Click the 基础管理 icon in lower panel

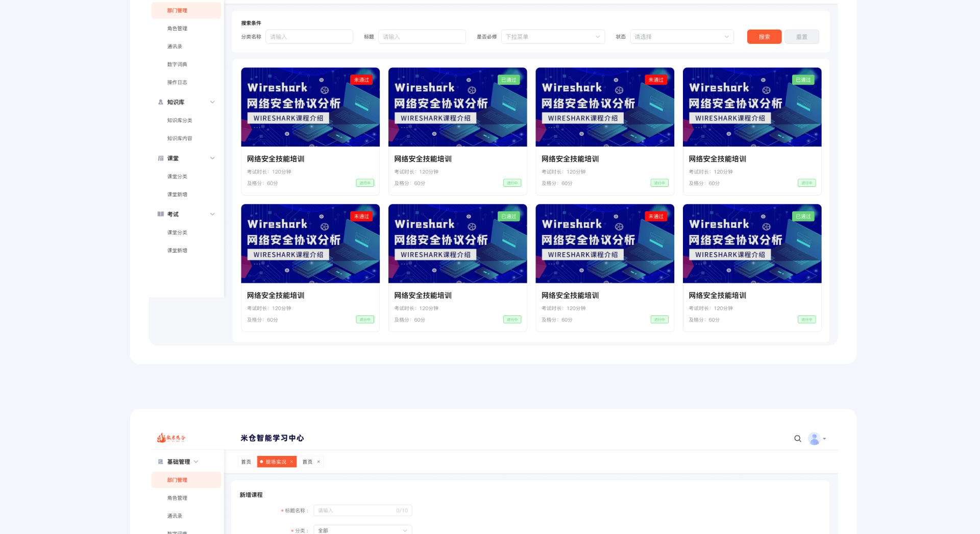click(161, 462)
